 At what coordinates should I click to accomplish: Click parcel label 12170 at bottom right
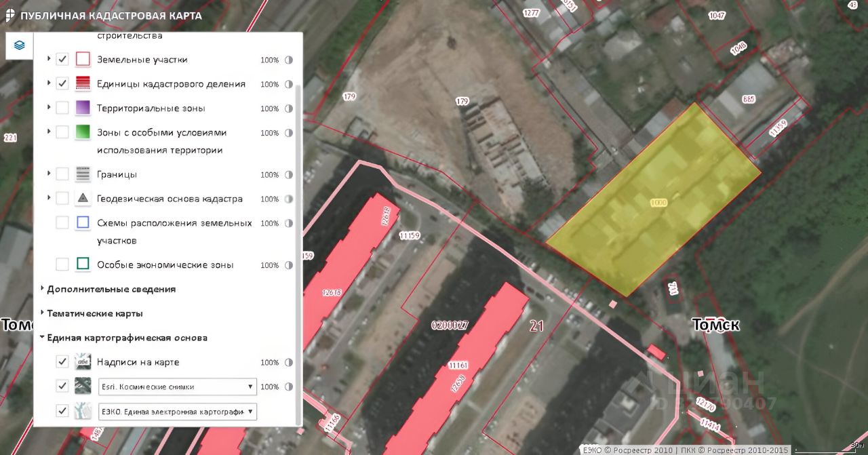coord(705,404)
